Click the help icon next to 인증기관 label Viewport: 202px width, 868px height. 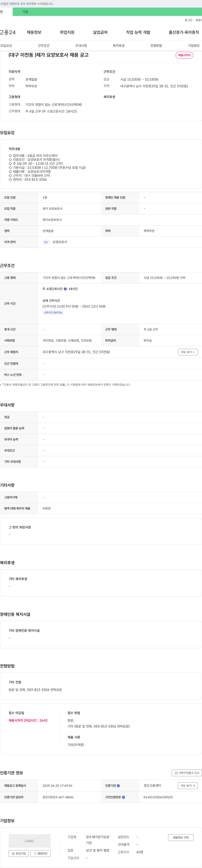coord(118,785)
